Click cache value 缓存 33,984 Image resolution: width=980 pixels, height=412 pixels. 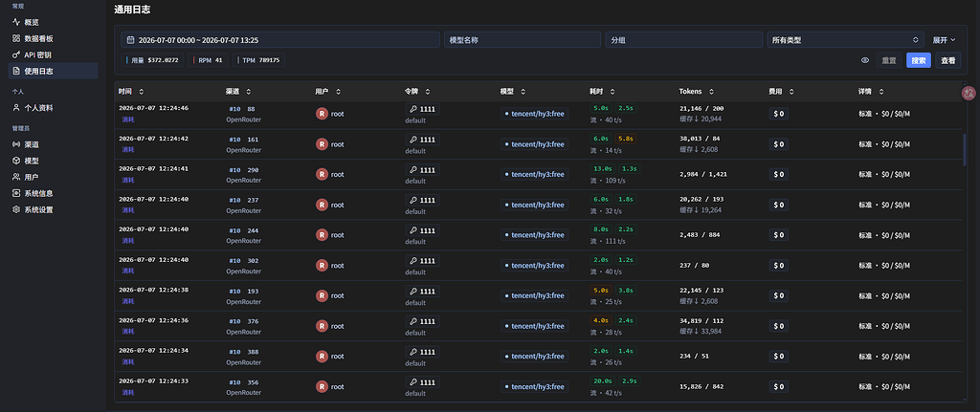click(701, 331)
